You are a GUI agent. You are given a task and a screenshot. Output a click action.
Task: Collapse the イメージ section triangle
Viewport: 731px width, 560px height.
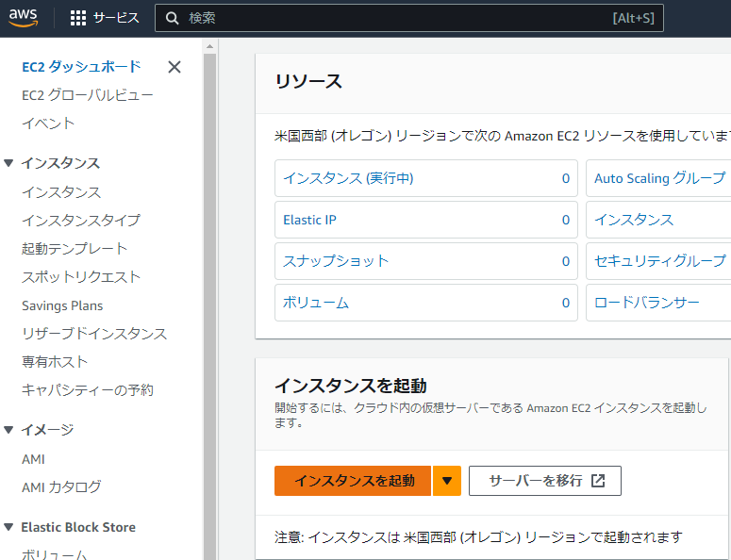[8, 430]
